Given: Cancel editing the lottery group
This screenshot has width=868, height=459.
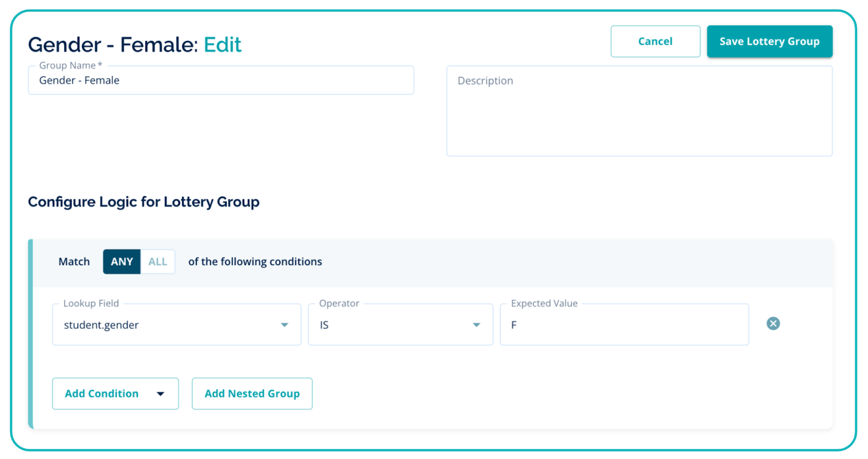Looking at the screenshot, I should coord(655,42).
